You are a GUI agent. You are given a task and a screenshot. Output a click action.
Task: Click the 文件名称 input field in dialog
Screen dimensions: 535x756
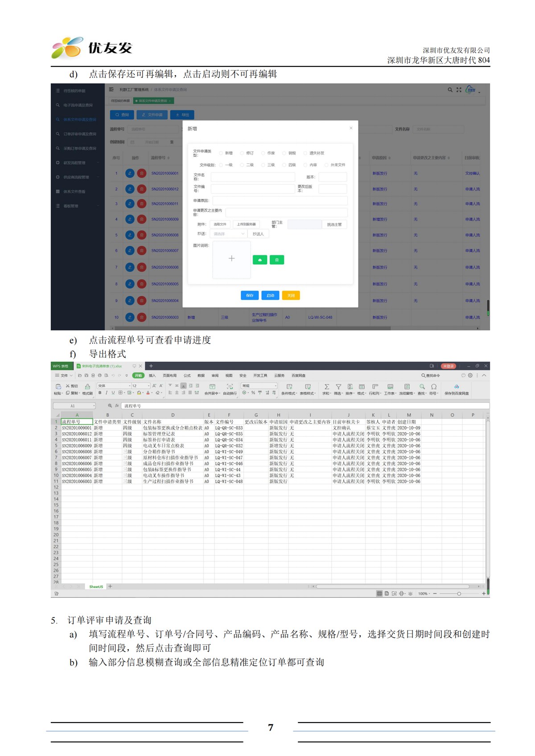tap(252, 177)
